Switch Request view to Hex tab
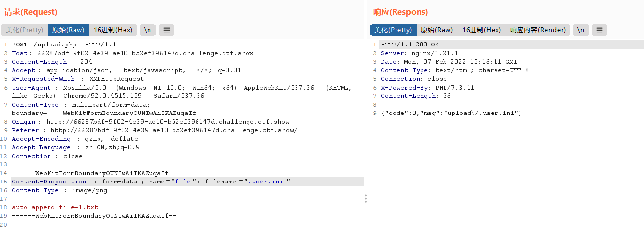Image resolution: width=644 pixels, height=250 pixels. [113, 30]
